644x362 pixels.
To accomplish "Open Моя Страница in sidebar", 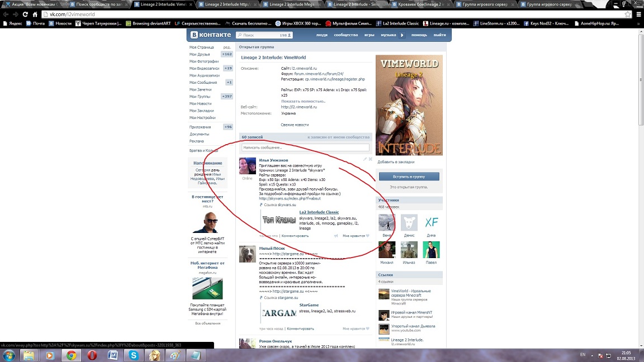I will 202,47.
